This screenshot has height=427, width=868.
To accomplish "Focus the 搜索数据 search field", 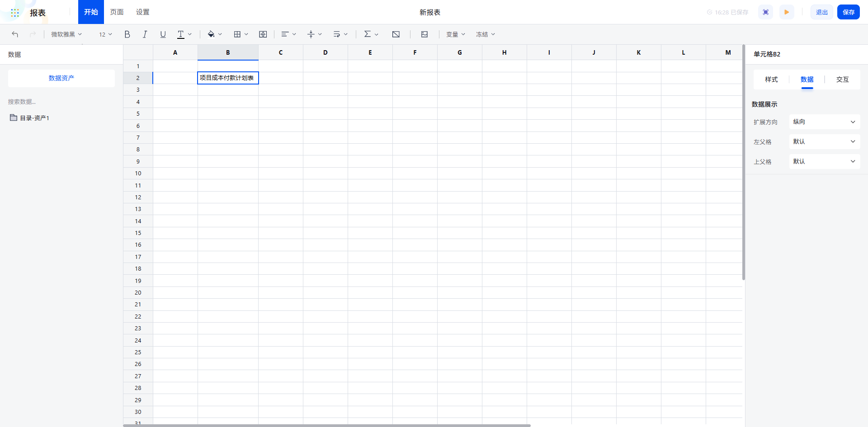I will click(61, 102).
